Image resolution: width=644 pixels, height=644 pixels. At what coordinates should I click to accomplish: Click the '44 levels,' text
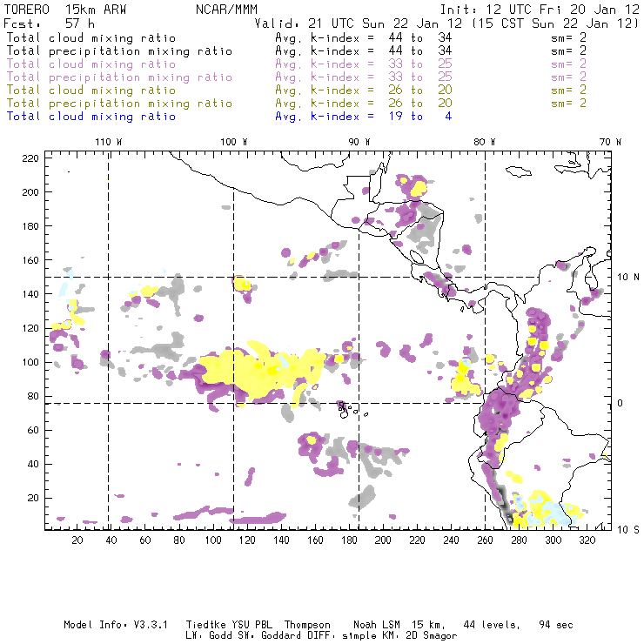(x=492, y=625)
